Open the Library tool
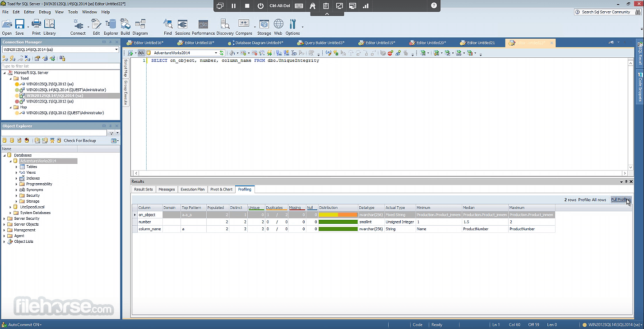 (x=50, y=27)
